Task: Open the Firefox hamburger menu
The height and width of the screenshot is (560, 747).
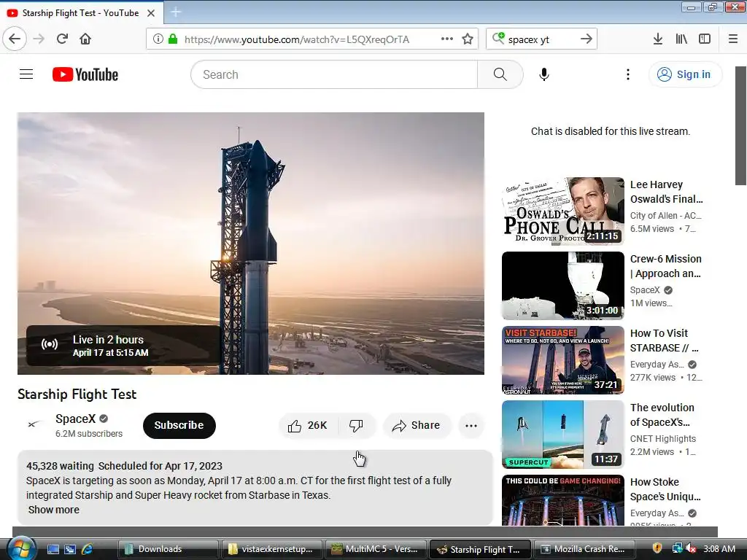Action: (x=732, y=39)
